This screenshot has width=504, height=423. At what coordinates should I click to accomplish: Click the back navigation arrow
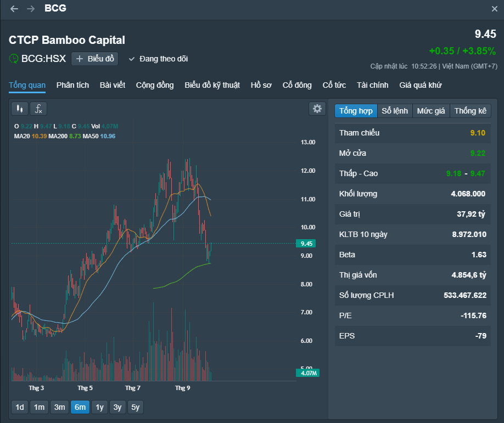(14, 9)
